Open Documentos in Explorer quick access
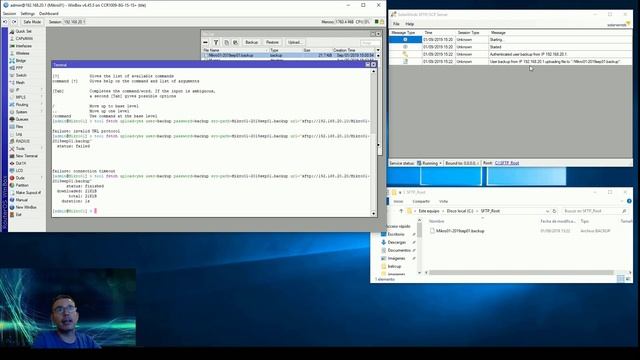 point(399,251)
